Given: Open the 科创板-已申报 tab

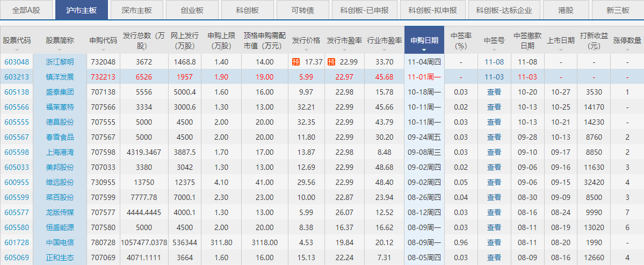Looking at the screenshot, I should [x=364, y=10].
